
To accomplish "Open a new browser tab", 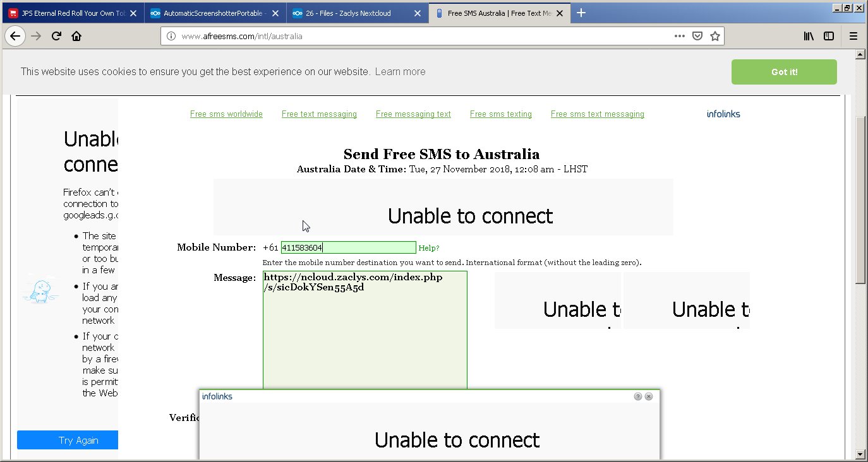I will click(581, 13).
